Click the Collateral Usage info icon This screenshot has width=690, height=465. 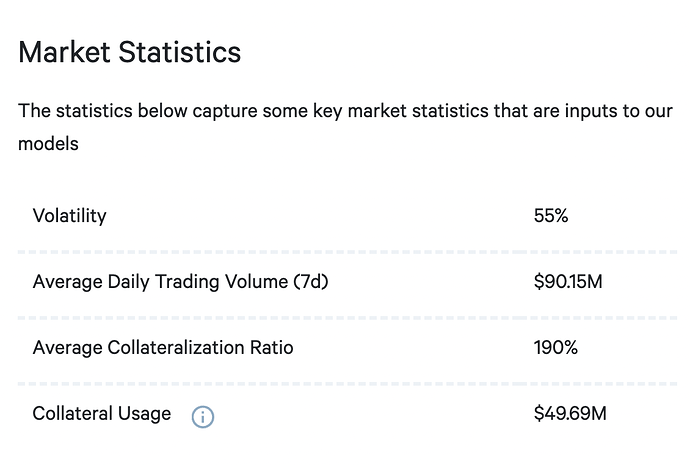[x=203, y=417]
